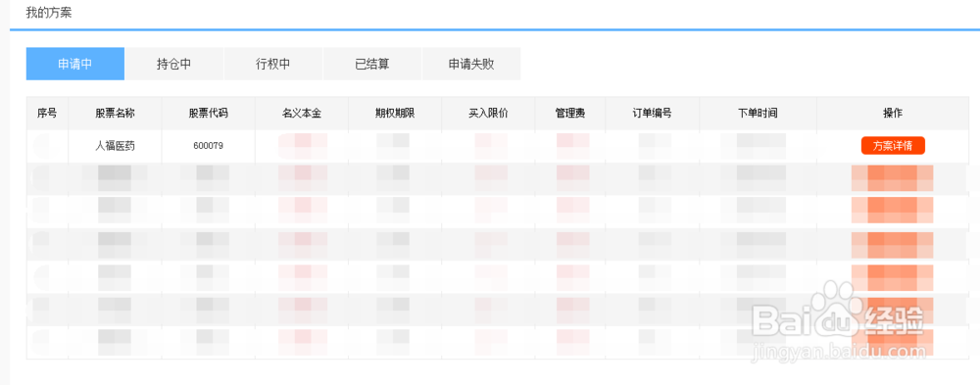Screen dimensions: 980x385
Task: Click the 序号 column header
Action: tap(47, 113)
